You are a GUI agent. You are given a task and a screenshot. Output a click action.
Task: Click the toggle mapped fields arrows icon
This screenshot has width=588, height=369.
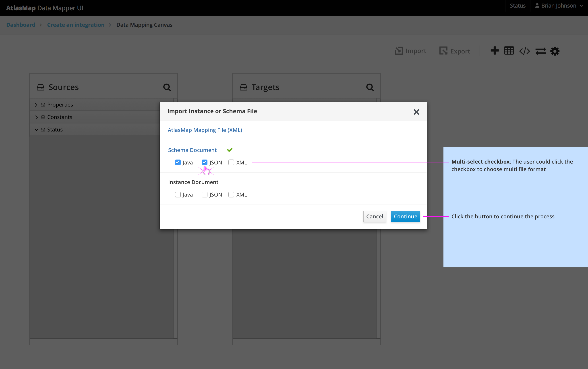click(541, 51)
